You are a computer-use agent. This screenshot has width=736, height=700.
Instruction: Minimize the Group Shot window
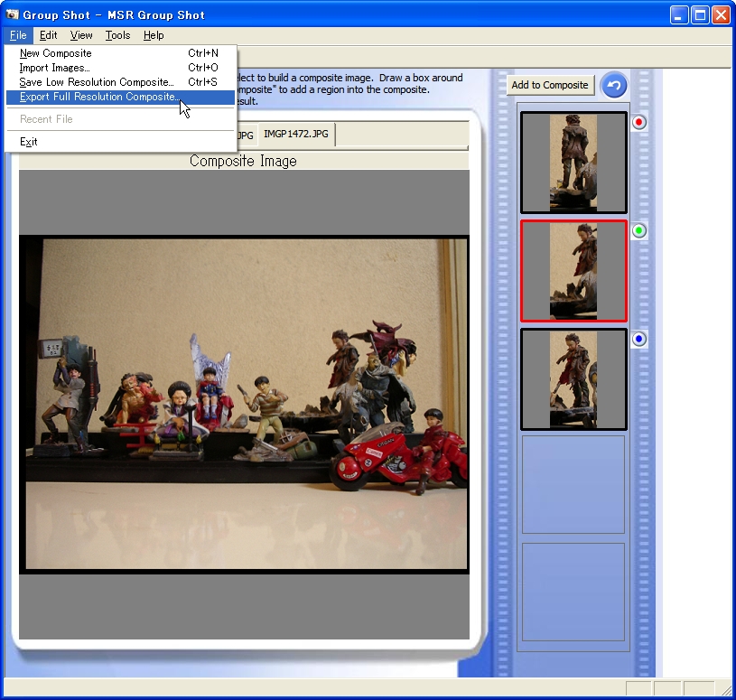click(x=678, y=15)
